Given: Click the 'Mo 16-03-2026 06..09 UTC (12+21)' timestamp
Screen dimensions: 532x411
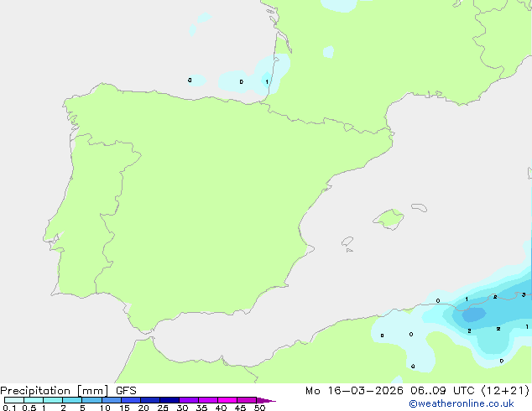Looking at the screenshot, I should point(417,391).
